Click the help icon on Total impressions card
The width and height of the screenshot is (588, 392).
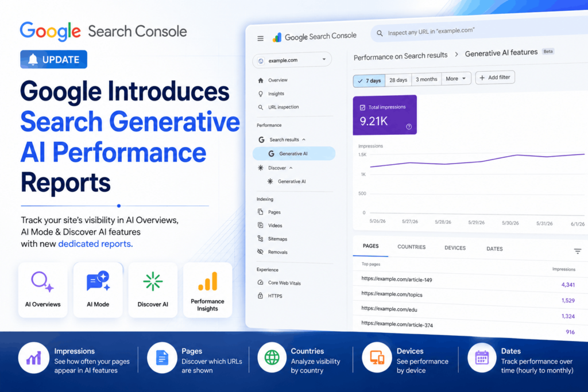coord(409,127)
